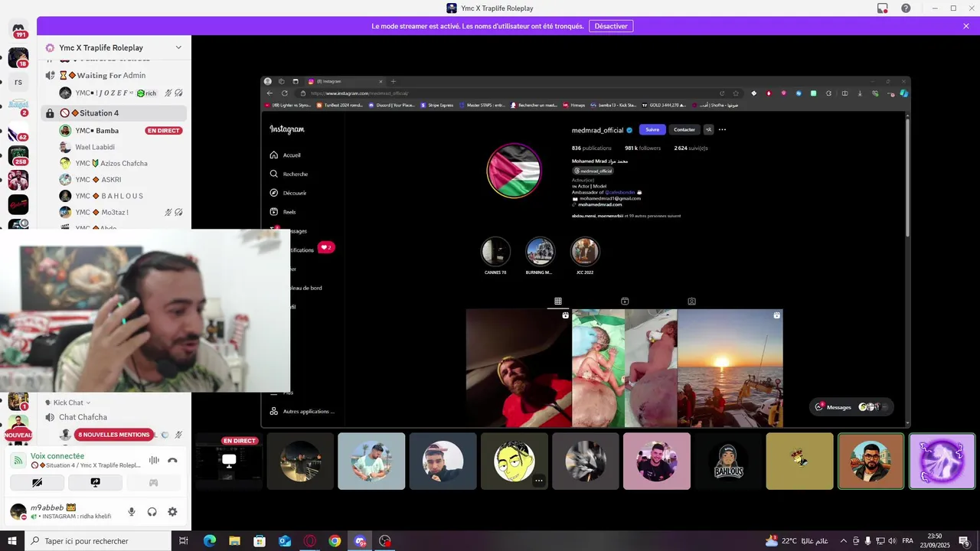Image resolution: width=980 pixels, height=551 pixels.
Task: Open voice connection details signal icon
Action: (x=19, y=460)
